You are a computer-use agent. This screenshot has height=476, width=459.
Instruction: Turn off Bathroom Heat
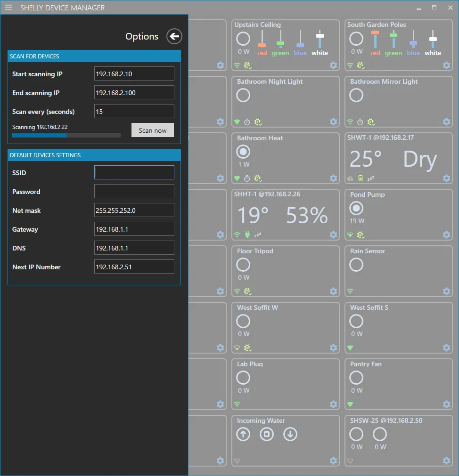(243, 152)
